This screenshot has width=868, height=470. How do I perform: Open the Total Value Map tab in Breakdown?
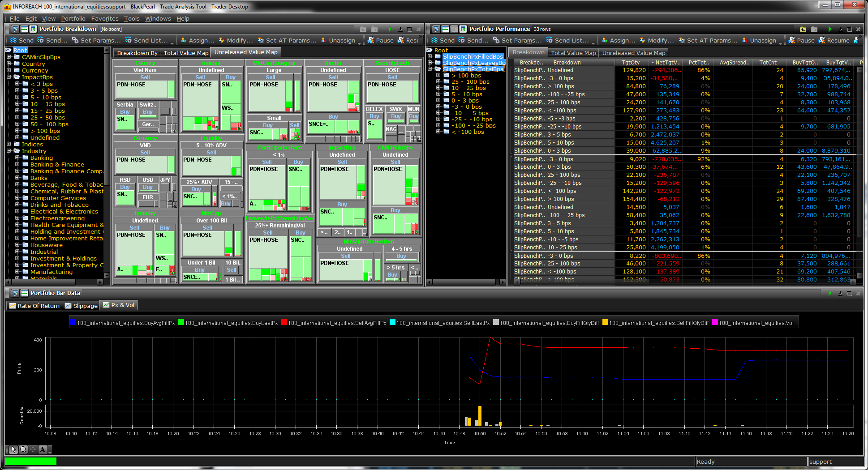click(x=186, y=53)
